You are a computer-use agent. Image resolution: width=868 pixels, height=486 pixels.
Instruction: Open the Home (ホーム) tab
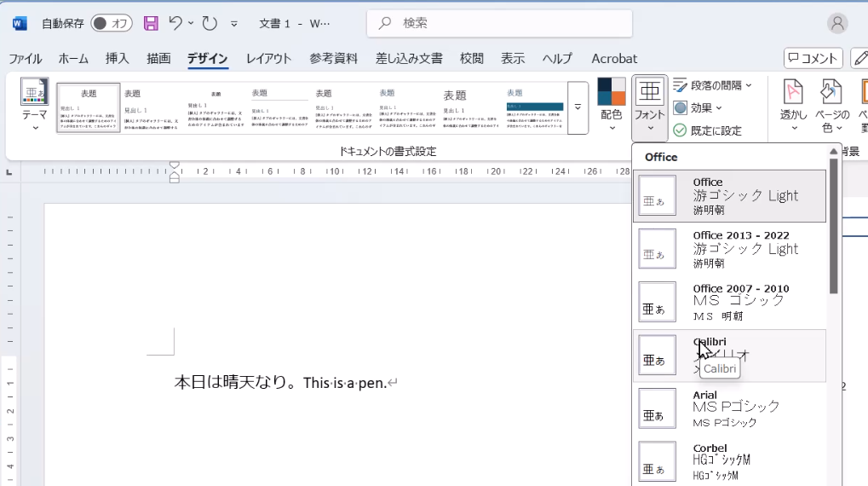[x=73, y=58]
